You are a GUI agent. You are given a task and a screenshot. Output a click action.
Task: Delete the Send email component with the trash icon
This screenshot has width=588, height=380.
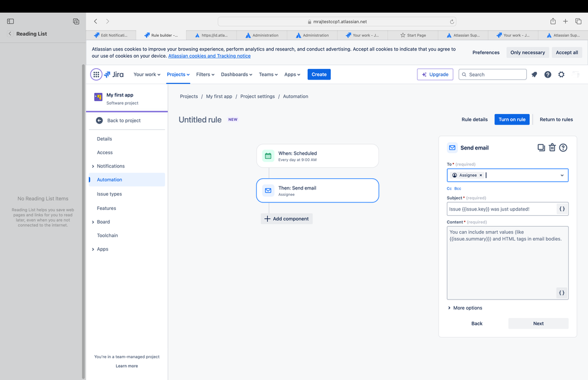pyautogui.click(x=552, y=148)
